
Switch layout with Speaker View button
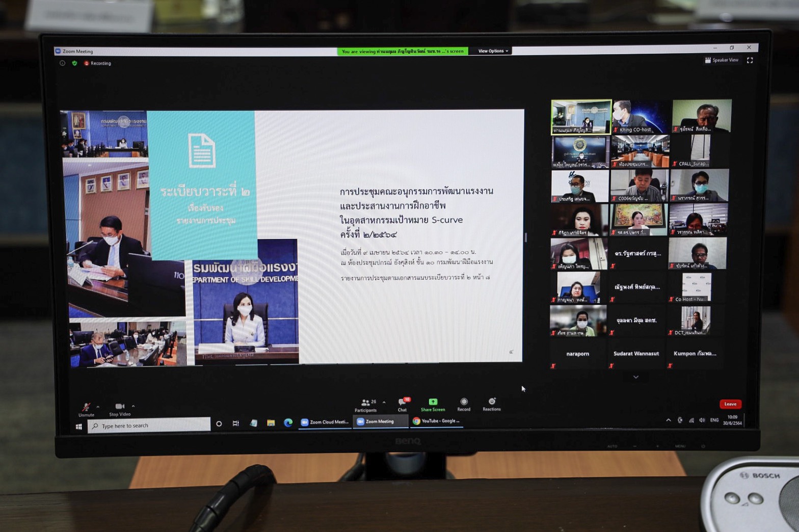(722, 60)
